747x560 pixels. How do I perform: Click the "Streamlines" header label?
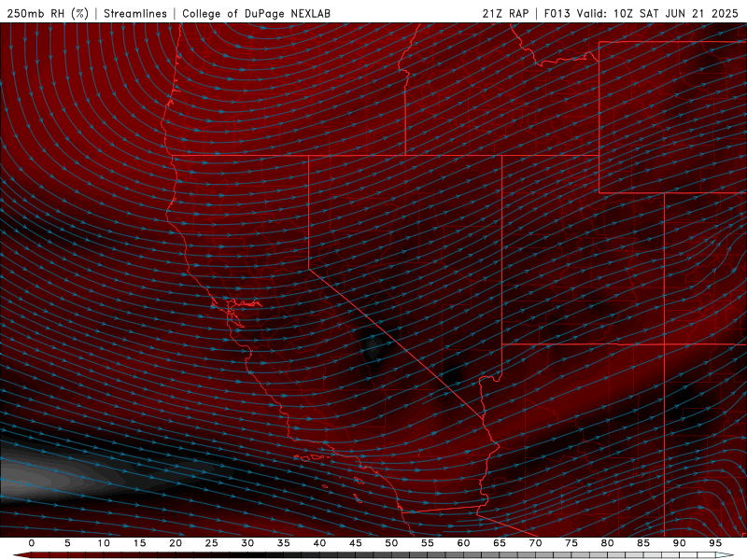coord(135,13)
